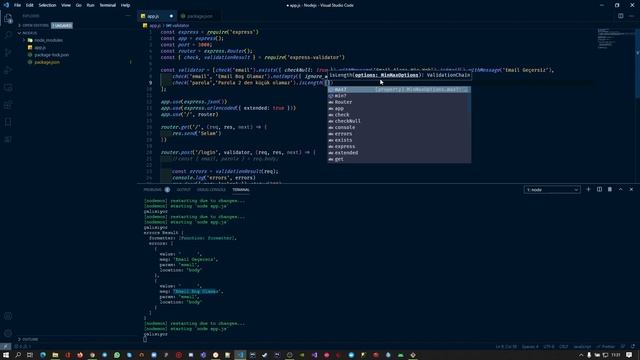Click the validator breadcrumb item
This screenshot has width=640, height=360.
tap(178, 25)
